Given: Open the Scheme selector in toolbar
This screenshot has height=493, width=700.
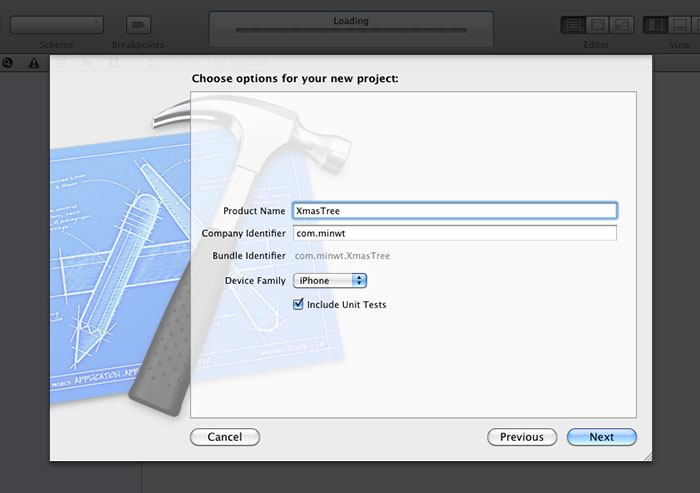Looking at the screenshot, I should [57, 25].
